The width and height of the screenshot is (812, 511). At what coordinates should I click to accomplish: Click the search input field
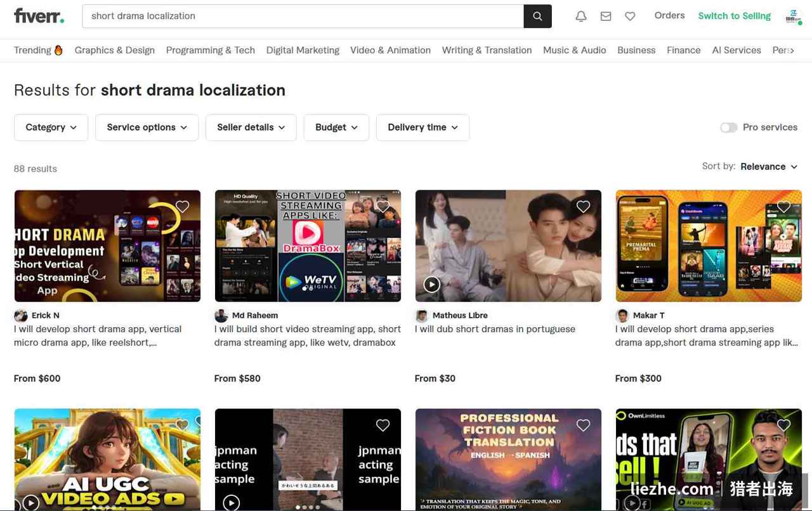[303, 16]
